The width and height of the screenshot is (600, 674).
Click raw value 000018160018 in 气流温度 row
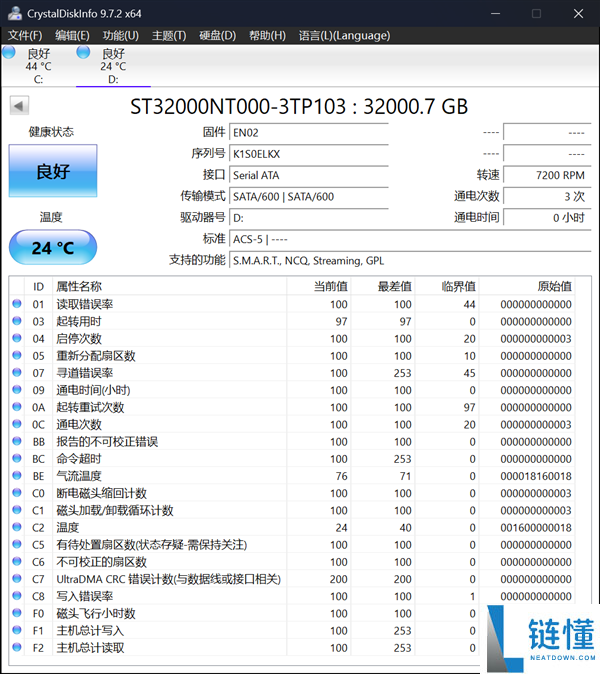(x=536, y=476)
